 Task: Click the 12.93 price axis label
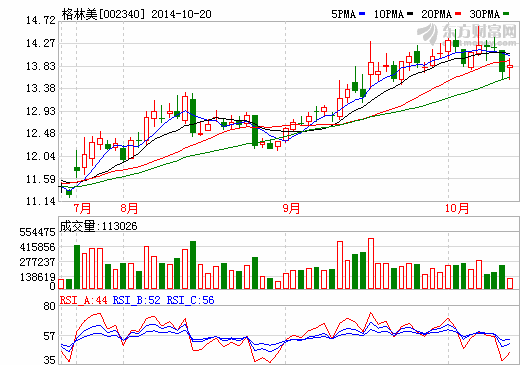click(41, 111)
